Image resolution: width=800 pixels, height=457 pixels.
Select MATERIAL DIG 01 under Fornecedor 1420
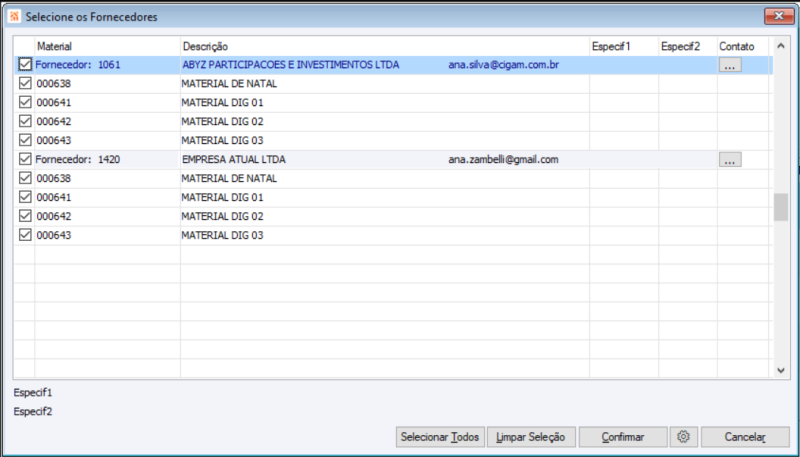coord(222,197)
